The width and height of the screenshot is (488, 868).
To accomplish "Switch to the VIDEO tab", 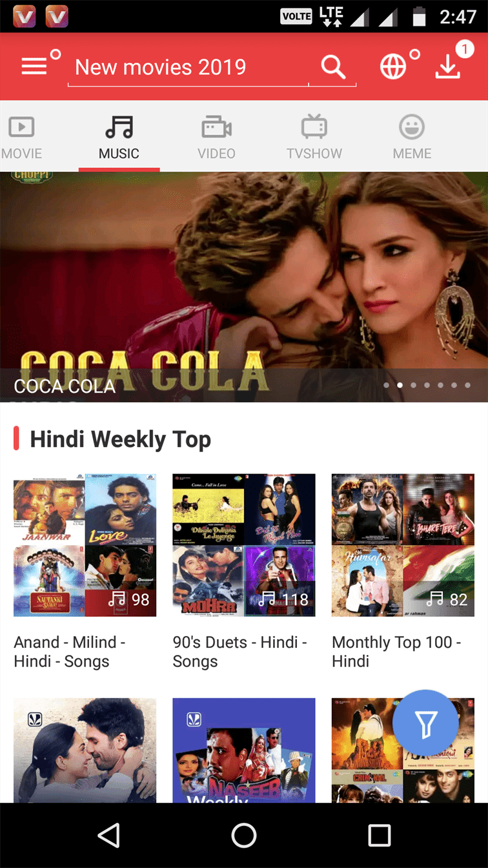I will 216,137.
